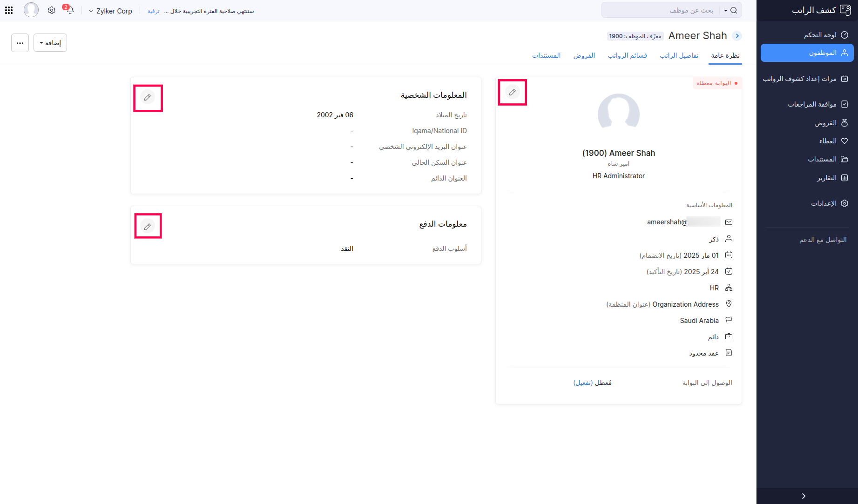Open the notifications bell with badge 2

pos(69,10)
